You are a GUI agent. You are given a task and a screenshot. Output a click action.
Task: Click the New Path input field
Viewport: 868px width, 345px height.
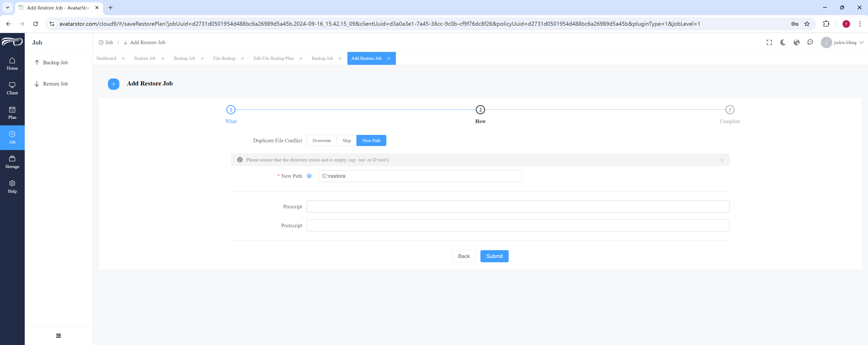click(420, 176)
